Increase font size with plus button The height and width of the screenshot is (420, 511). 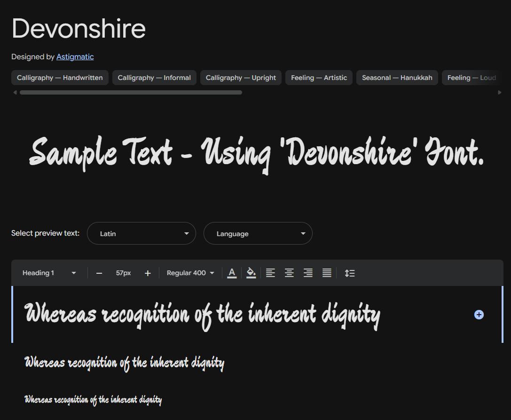point(148,273)
